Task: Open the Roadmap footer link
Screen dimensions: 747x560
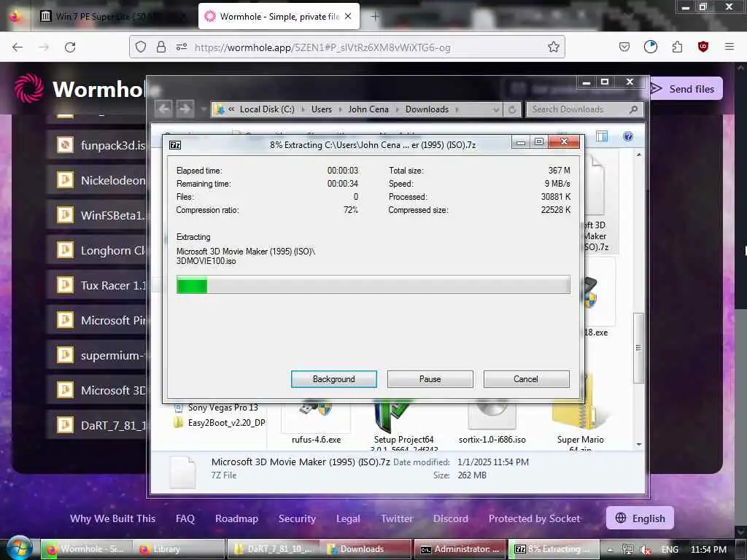Action: point(236,518)
